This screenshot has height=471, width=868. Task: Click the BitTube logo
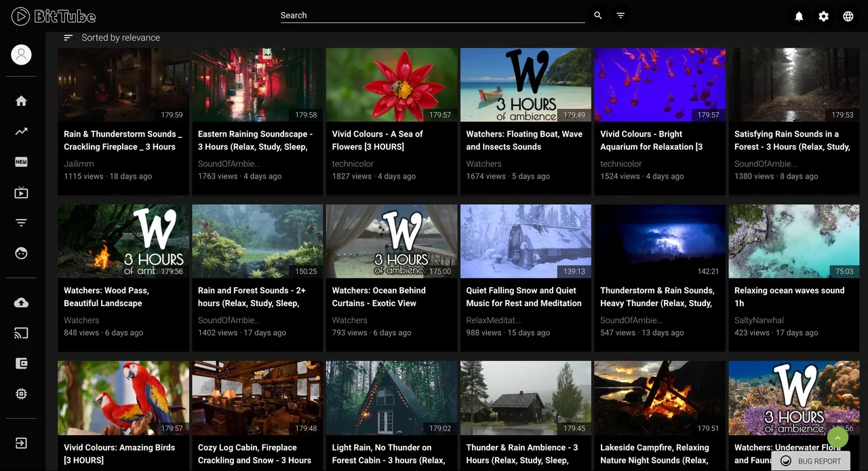click(x=54, y=16)
